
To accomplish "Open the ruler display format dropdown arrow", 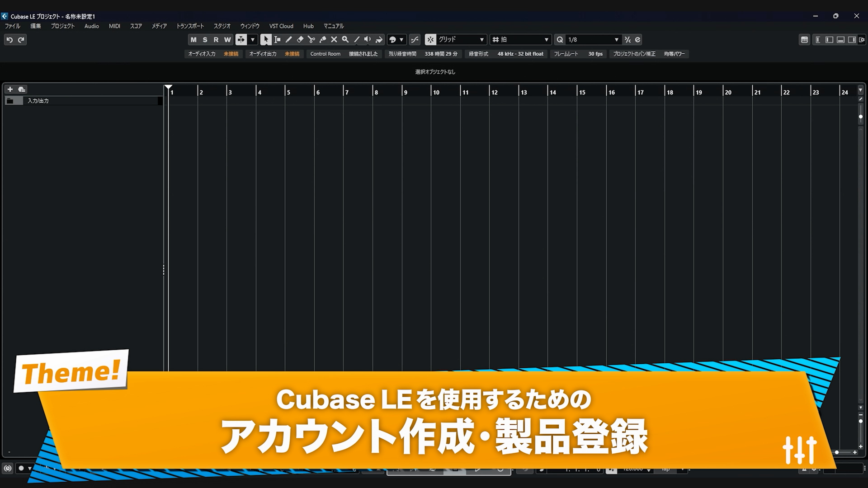I will 861,90.
